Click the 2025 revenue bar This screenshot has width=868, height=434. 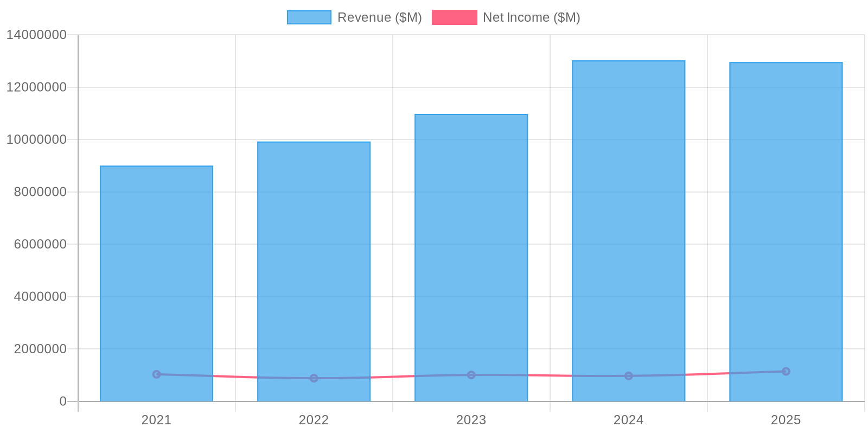pos(786,217)
